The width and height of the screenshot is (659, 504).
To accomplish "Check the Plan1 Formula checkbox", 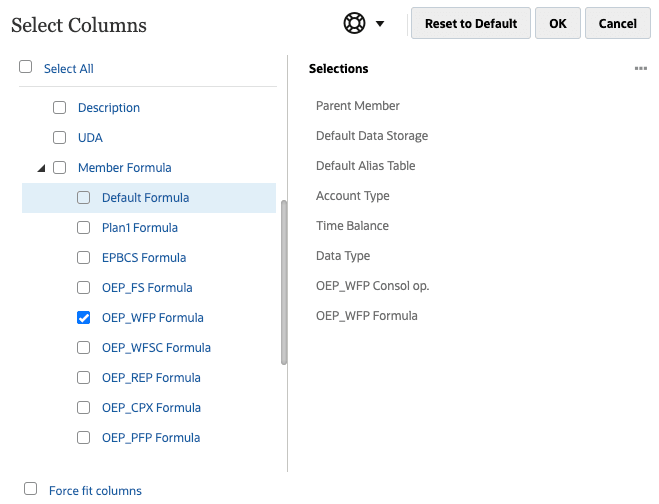I will point(84,228).
